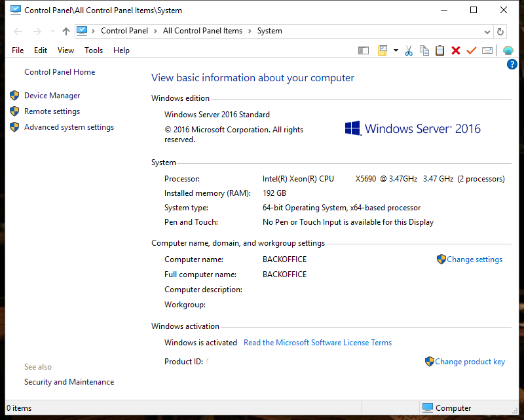This screenshot has width=524, height=420.
Task: Click the shield icon beside Device Manager
Action: point(14,96)
